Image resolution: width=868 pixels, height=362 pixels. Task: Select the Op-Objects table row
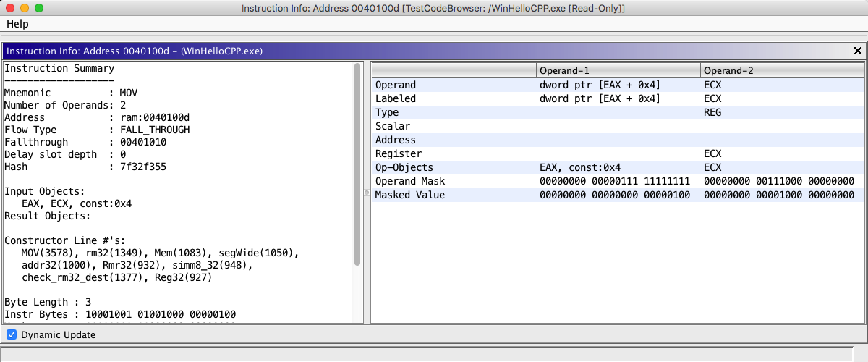coord(404,167)
